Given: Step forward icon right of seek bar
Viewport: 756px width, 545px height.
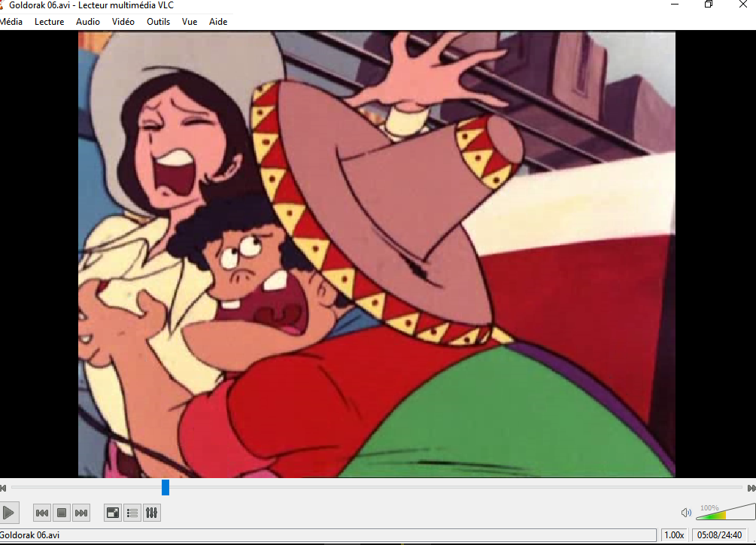Looking at the screenshot, I should coord(751,488).
